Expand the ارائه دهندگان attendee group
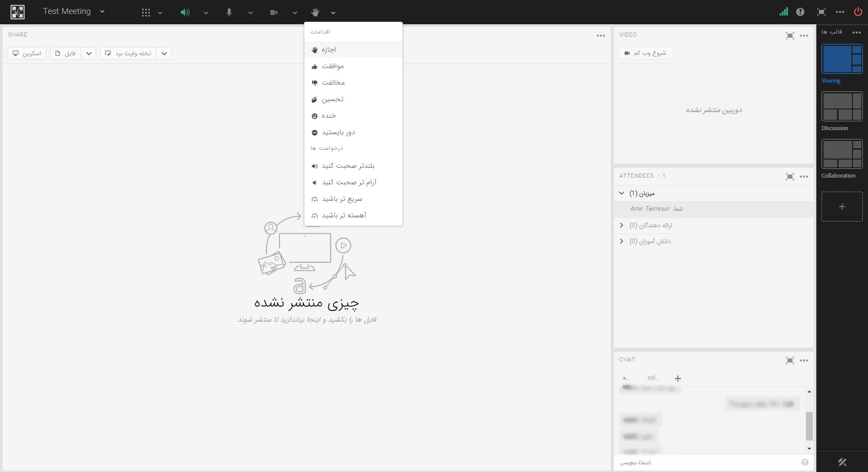The width and height of the screenshot is (868, 472). pyautogui.click(x=622, y=225)
